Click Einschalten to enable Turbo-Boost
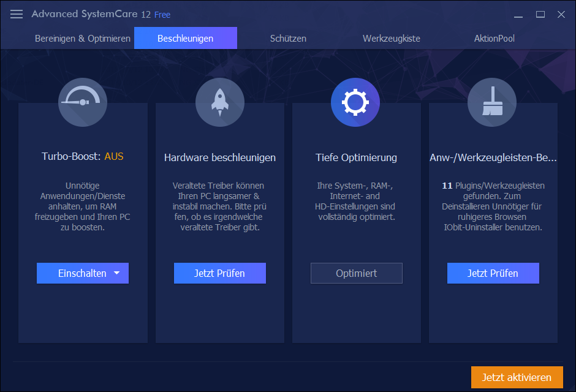576x392 pixels. coord(82,273)
